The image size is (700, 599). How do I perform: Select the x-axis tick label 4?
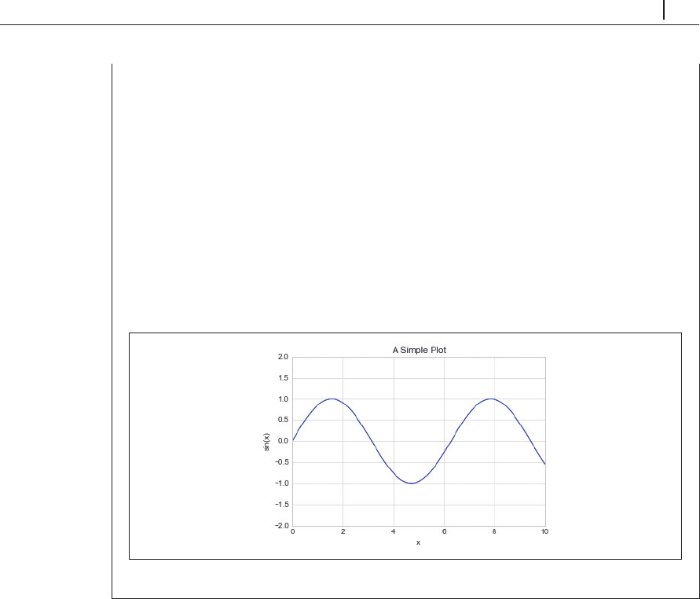pos(394,532)
